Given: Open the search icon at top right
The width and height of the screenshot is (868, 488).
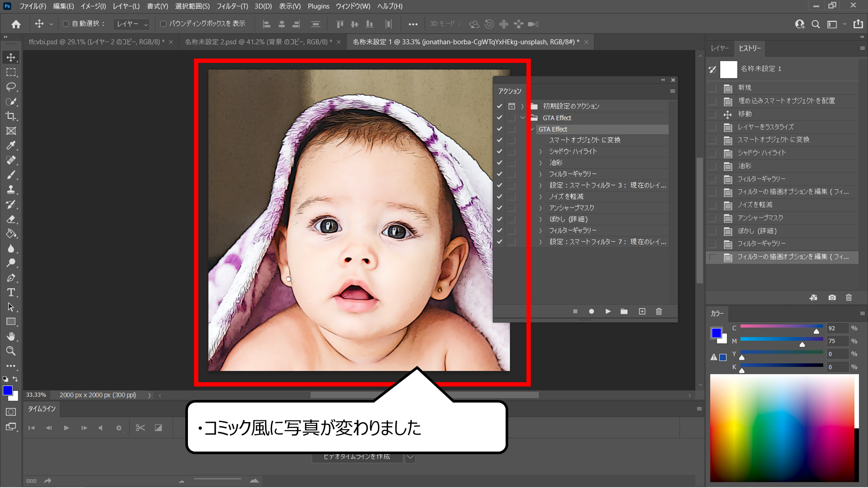Looking at the screenshot, I should pos(816,24).
